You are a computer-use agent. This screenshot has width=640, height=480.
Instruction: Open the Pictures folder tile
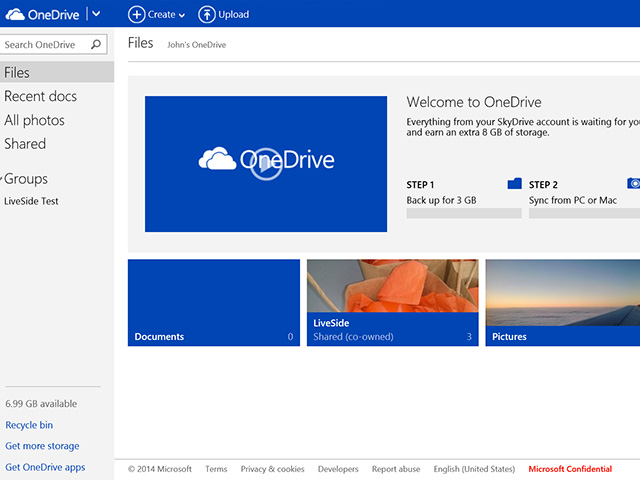tap(562, 302)
